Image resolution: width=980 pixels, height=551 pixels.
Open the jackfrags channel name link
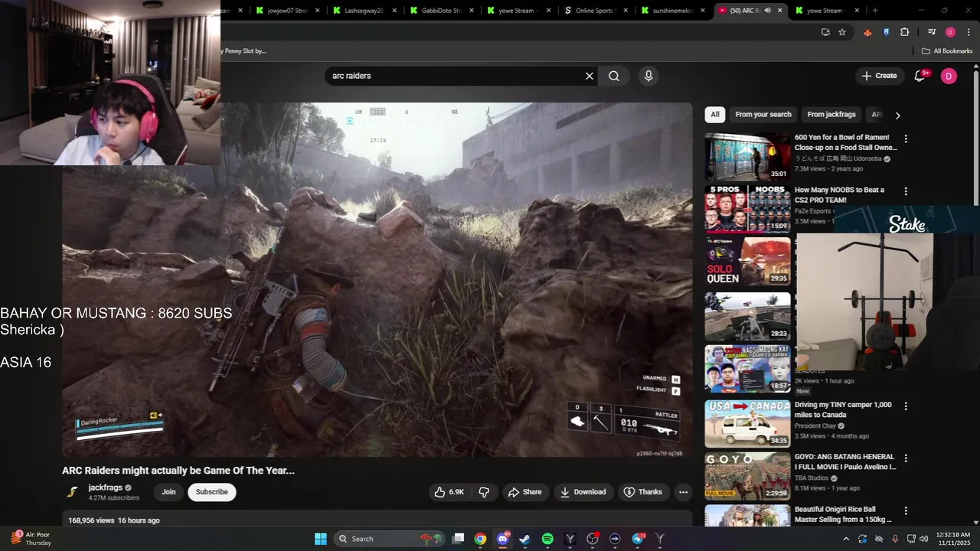105,487
